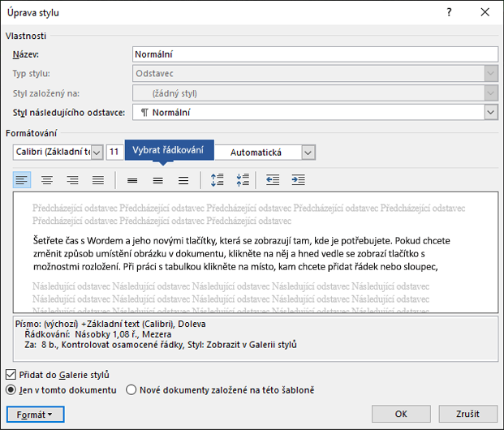Align paragraph text to the left
Screen dimensions: 504x430
point(22,179)
